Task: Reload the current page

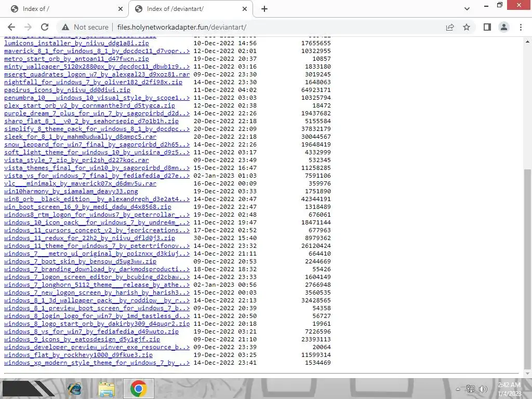Action: tap(45, 27)
